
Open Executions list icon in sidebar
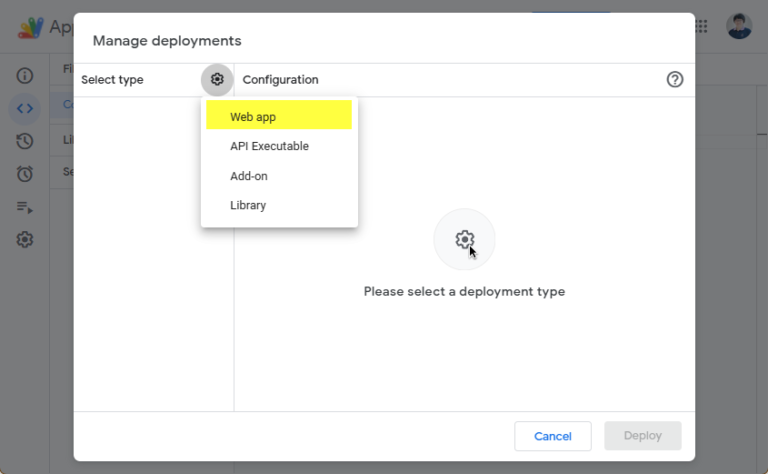tap(24, 207)
